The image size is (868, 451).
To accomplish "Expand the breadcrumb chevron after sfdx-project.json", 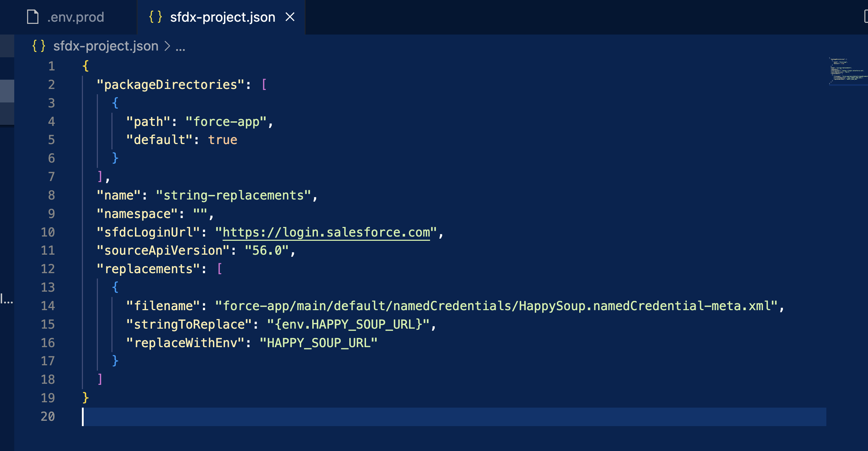I will pos(167,46).
